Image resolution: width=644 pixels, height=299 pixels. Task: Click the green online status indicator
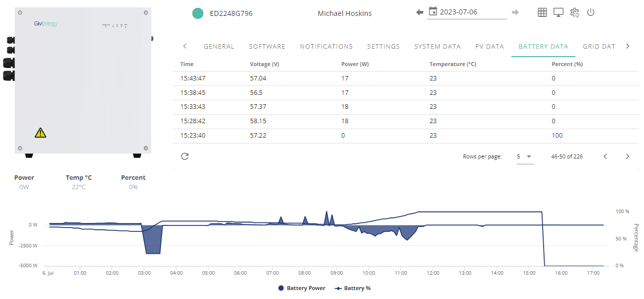(x=198, y=13)
